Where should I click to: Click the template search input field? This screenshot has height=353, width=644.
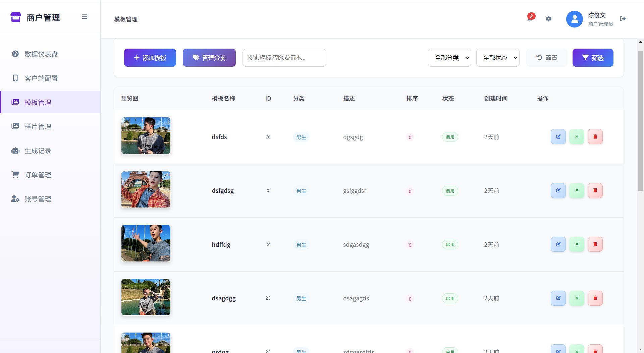284,58
